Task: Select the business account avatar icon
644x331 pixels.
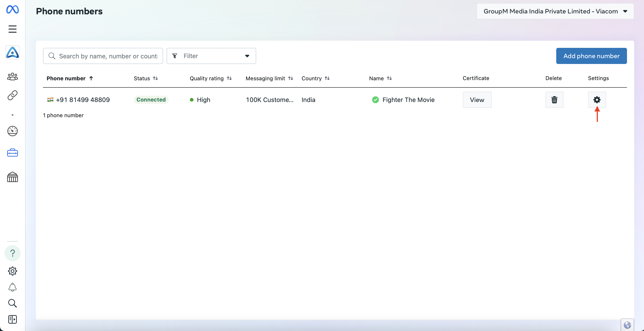Action: click(x=13, y=52)
